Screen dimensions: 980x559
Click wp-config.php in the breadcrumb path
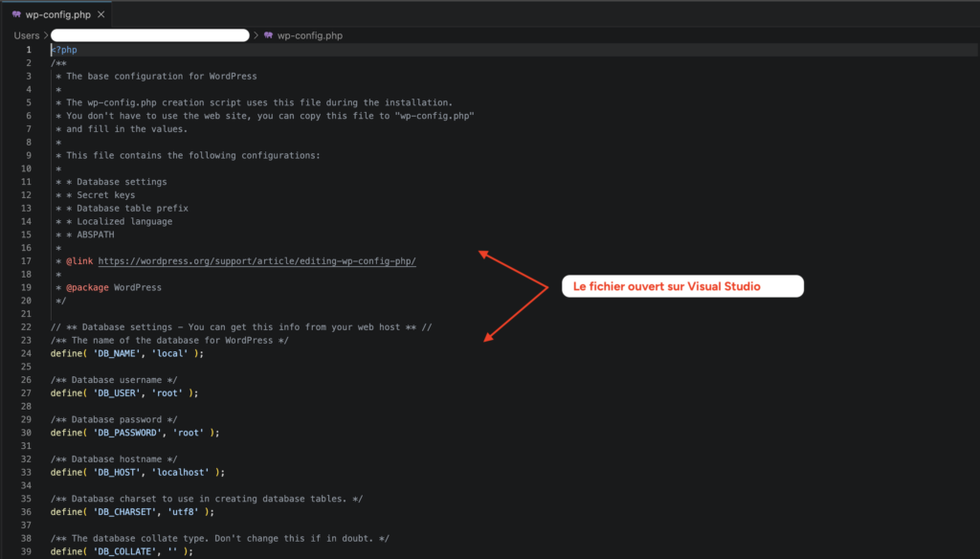tap(310, 35)
